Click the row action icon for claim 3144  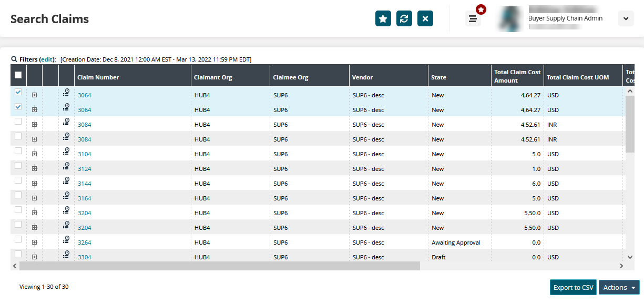(x=66, y=181)
